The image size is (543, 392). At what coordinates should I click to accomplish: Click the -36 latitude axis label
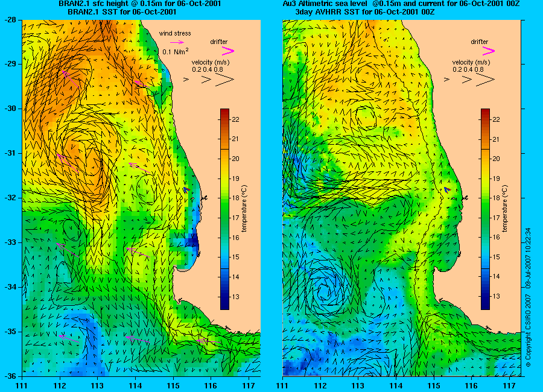click(11, 376)
